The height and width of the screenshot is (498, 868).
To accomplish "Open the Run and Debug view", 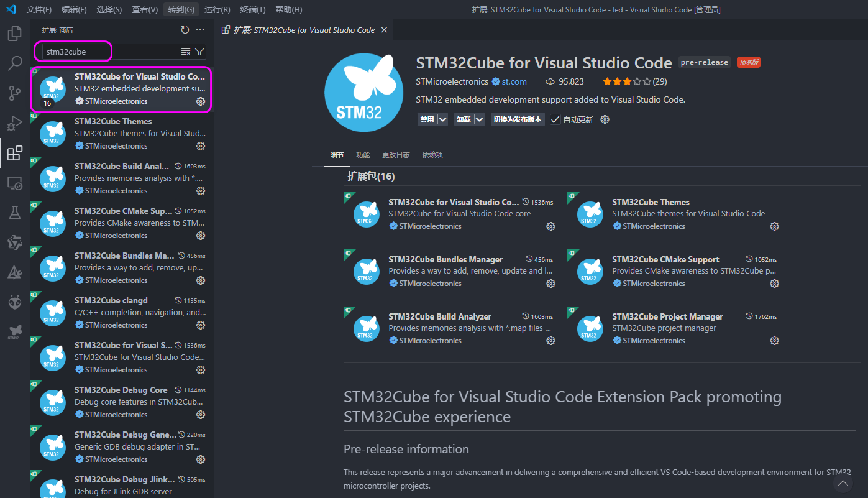I will pos(15,123).
